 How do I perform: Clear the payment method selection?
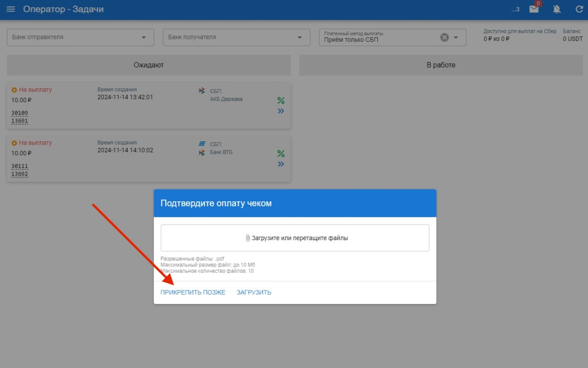point(444,38)
